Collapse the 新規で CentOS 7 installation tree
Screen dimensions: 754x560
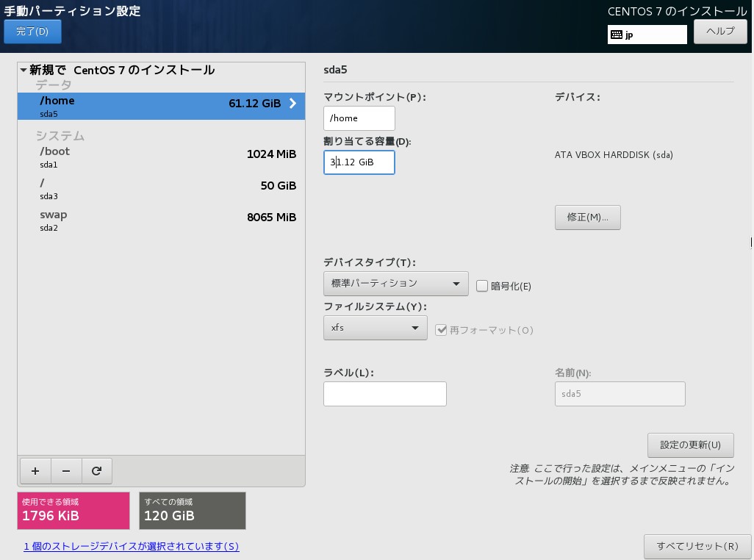point(21,69)
